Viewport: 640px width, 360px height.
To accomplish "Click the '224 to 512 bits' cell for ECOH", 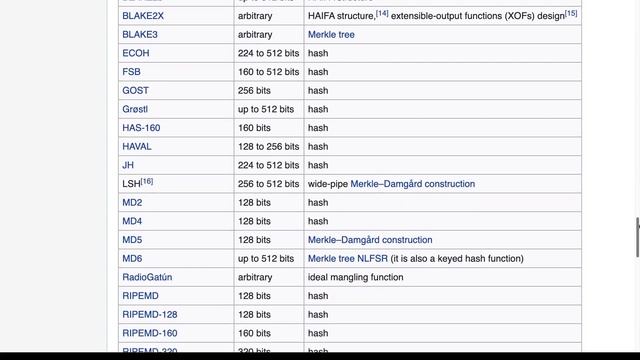I will click(x=269, y=53).
